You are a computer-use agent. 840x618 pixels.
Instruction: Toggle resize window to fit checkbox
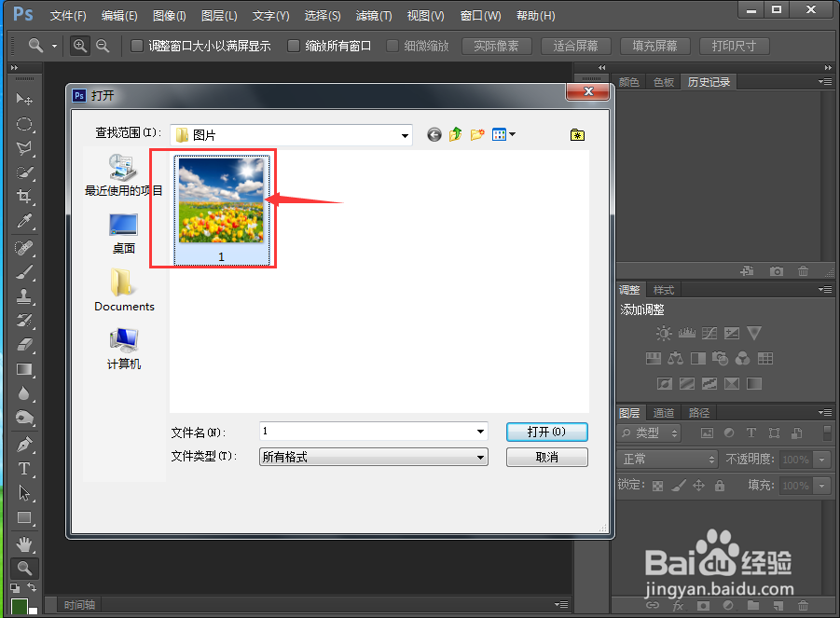(x=137, y=46)
